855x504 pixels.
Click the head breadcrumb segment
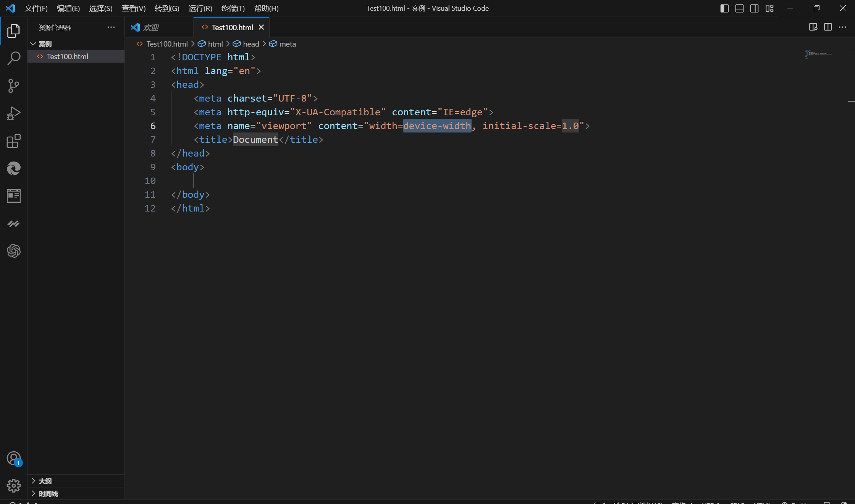click(x=246, y=44)
